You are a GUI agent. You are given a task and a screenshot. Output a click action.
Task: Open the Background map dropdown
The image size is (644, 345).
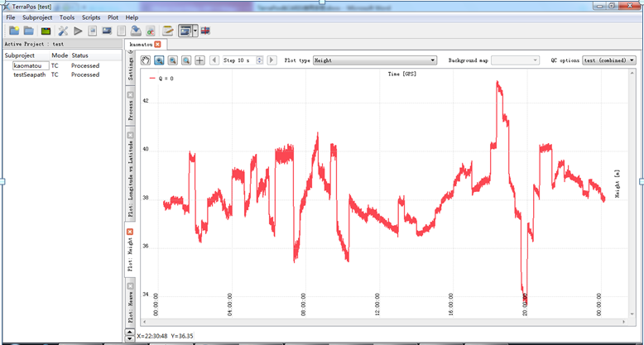coord(517,60)
